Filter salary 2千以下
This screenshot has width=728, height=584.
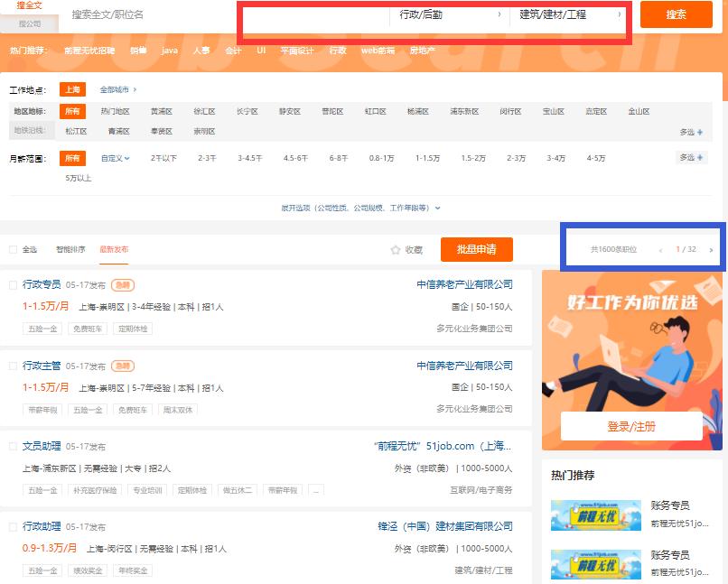[x=163, y=158]
